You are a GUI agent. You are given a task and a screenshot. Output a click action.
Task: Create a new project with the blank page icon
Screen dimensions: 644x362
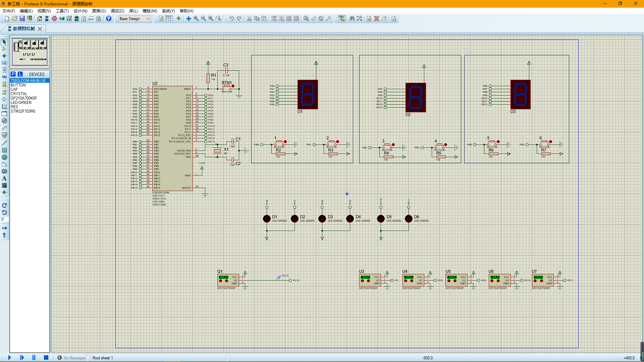[x=7, y=19]
